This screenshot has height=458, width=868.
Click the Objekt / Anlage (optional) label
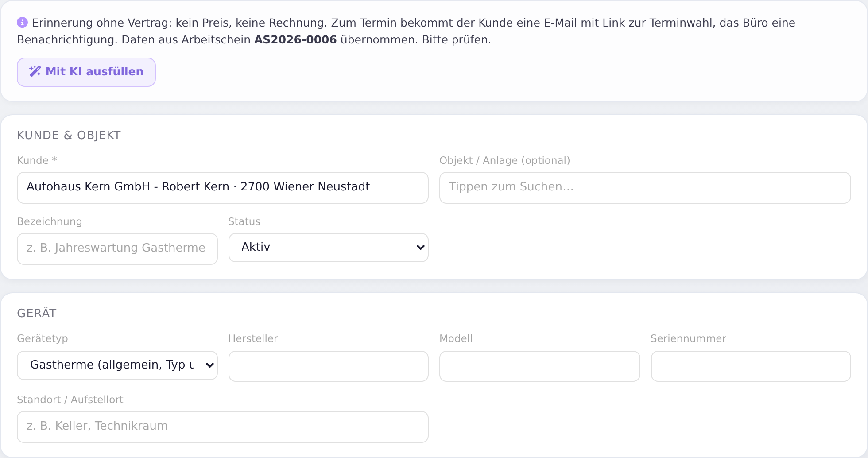click(x=504, y=160)
